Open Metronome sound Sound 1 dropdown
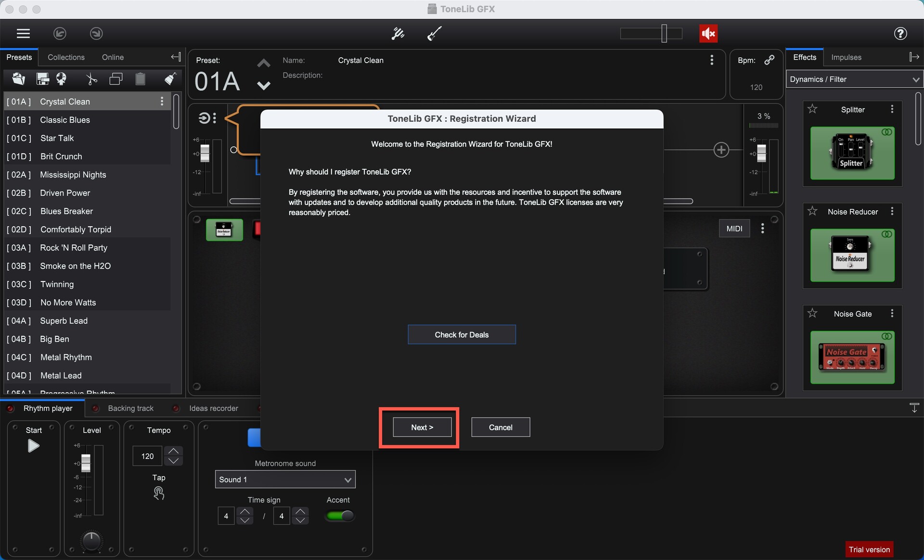 tap(285, 480)
